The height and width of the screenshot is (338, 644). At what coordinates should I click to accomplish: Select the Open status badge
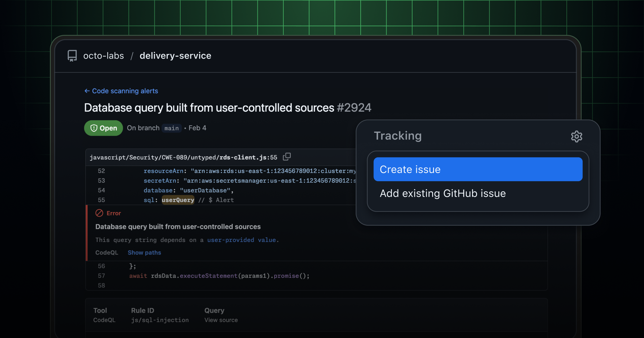point(103,128)
